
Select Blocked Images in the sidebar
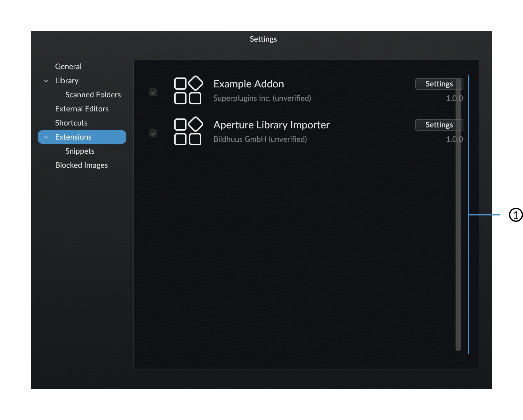(x=81, y=165)
